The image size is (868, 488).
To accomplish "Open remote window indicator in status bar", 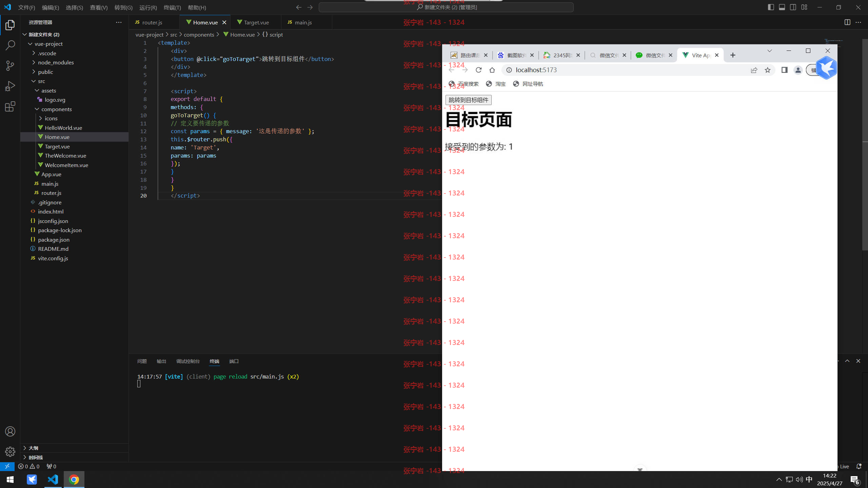I will [7, 466].
